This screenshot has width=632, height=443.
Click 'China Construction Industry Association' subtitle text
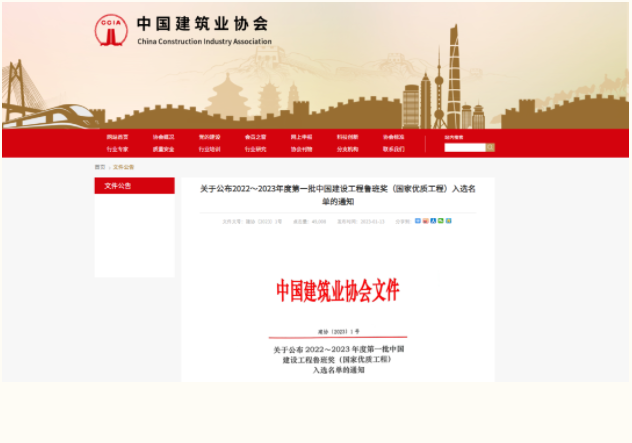click(x=204, y=42)
